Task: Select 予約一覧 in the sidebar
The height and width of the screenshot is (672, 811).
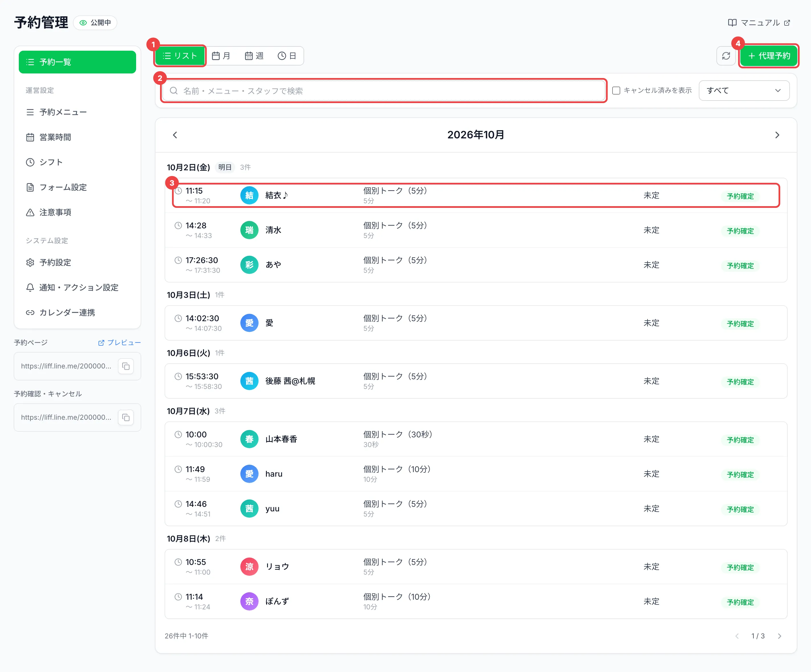Action: point(77,62)
